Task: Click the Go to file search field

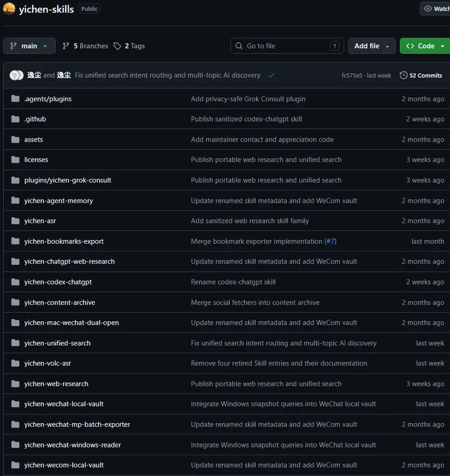Action: coord(287,46)
